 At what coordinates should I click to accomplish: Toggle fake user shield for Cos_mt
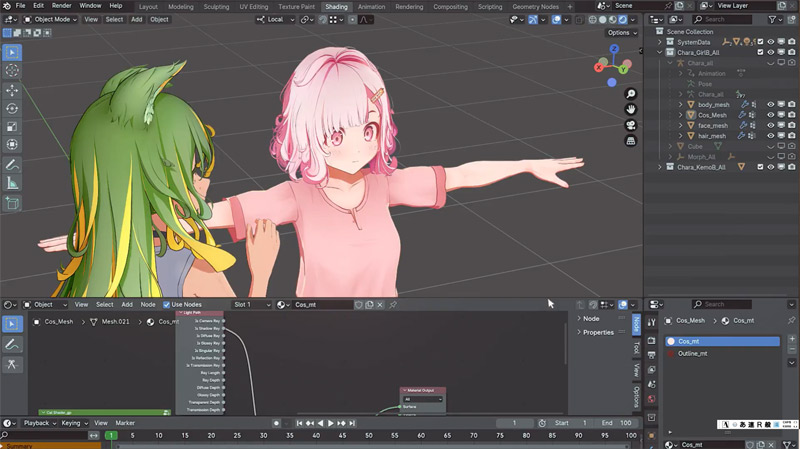pyautogui.click(x=359, y=305)
